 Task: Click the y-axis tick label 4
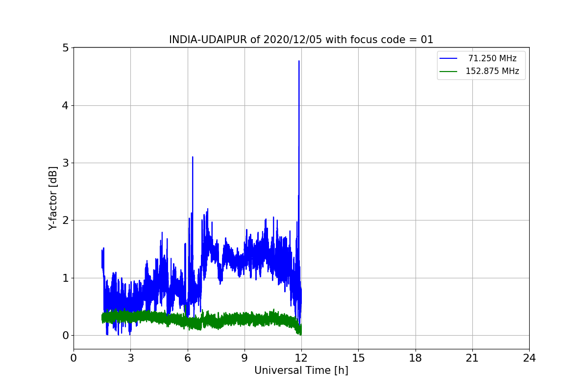pos(66,105)
